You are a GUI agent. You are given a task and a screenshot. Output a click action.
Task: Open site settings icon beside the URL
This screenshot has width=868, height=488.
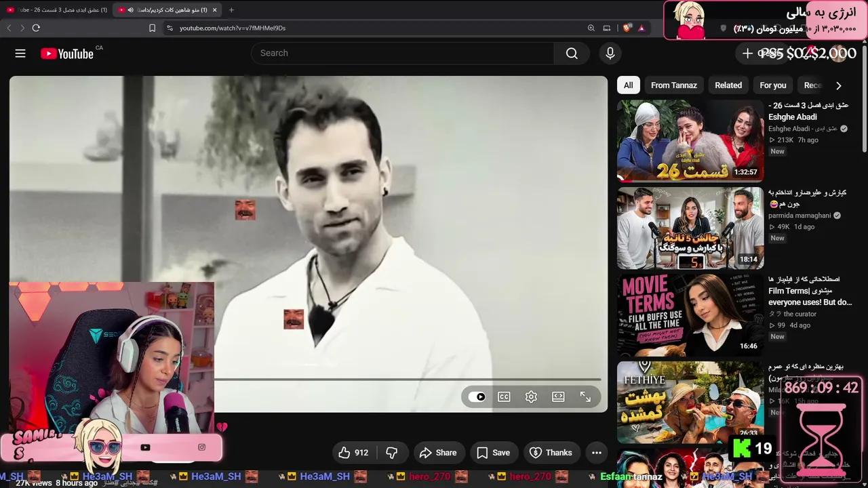(170, 28)
